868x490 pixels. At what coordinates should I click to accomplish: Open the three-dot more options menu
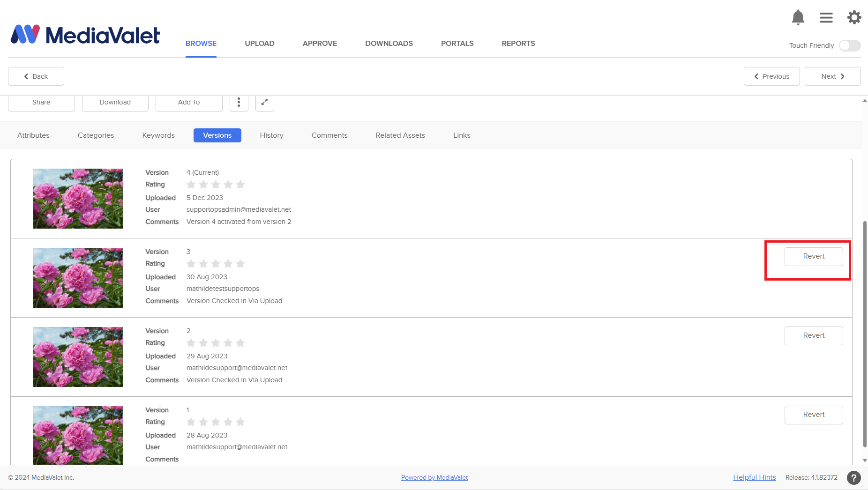click(x=239, y=102)
